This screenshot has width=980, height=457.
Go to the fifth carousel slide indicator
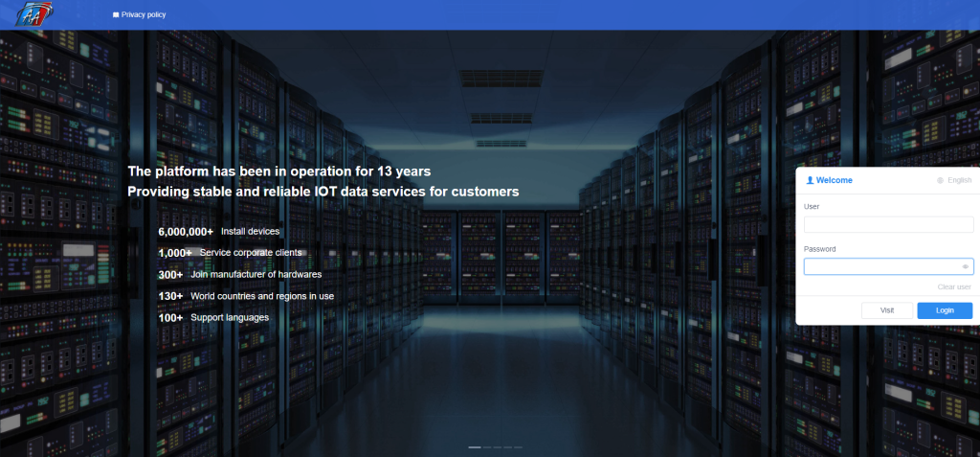point(519,447)
